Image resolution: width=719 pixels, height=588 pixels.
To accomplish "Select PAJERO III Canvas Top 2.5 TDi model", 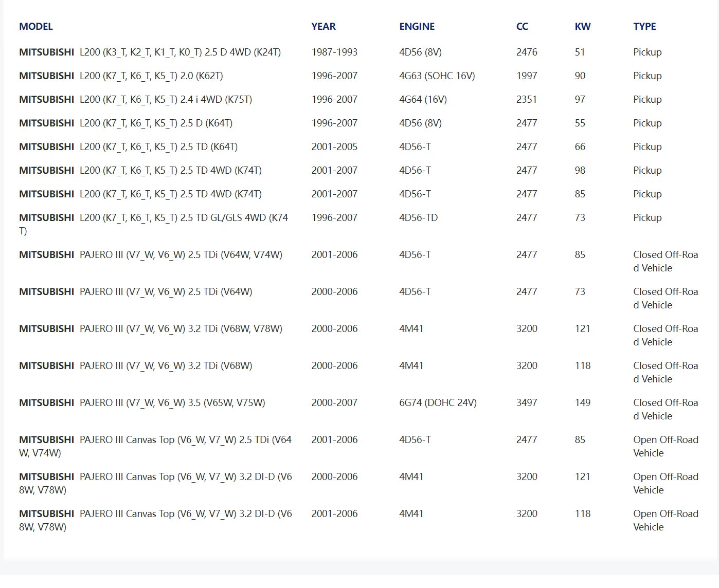I will (x=155, y=446).
